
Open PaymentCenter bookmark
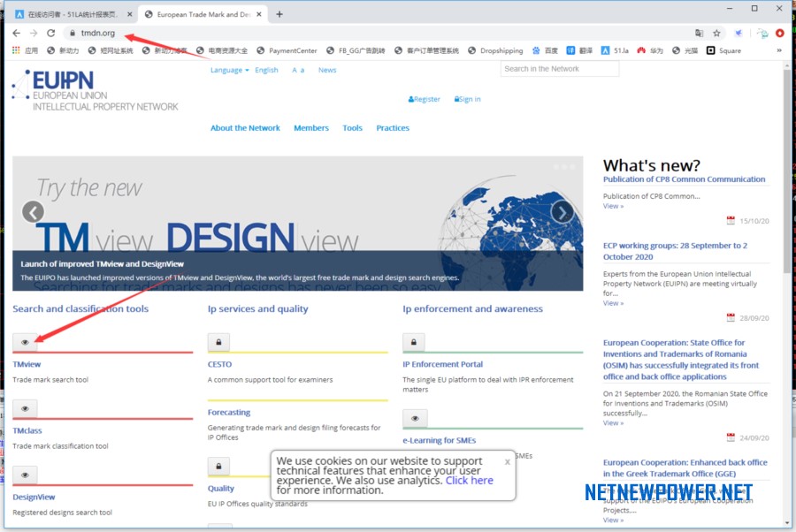287,50
